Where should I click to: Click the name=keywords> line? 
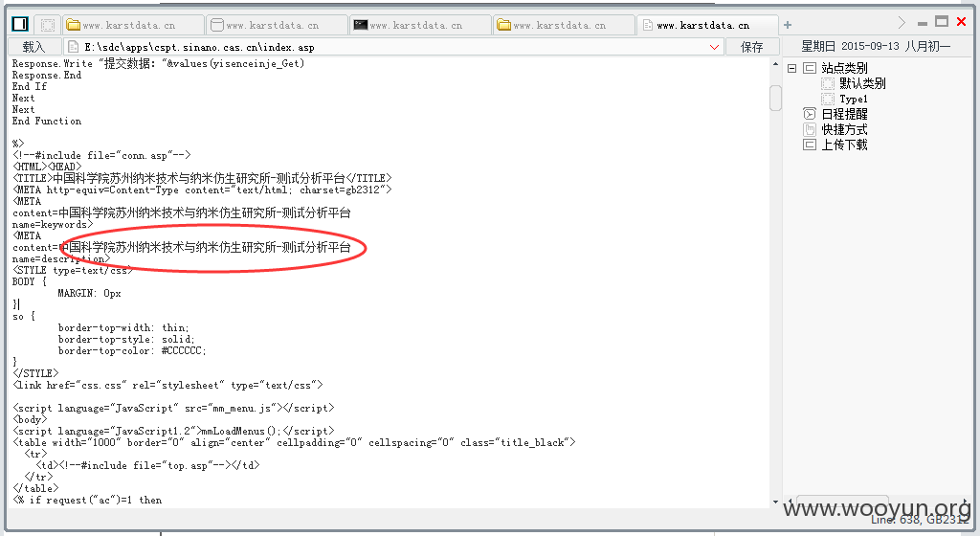click(53, 224)
